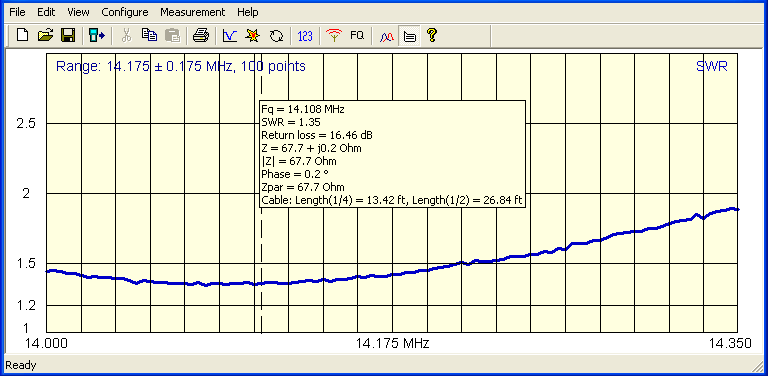
Task: Open the Help menu
Action: pos(248,12)
